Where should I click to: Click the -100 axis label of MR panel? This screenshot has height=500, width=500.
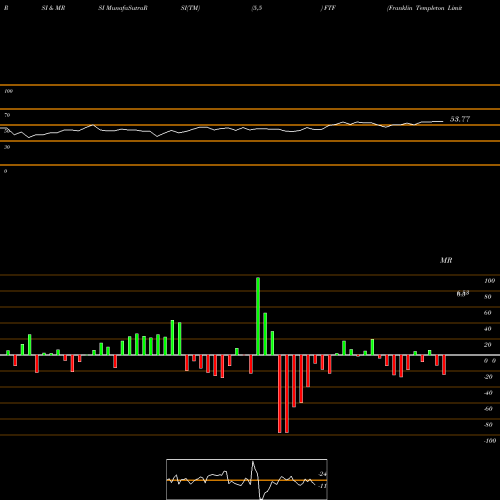(489, 441)
